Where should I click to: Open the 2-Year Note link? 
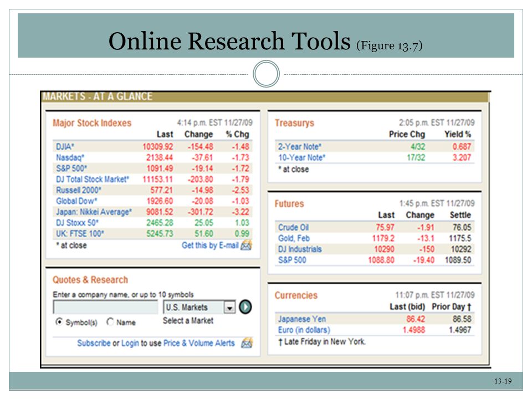pyautogui.click(x=300, y=146)
